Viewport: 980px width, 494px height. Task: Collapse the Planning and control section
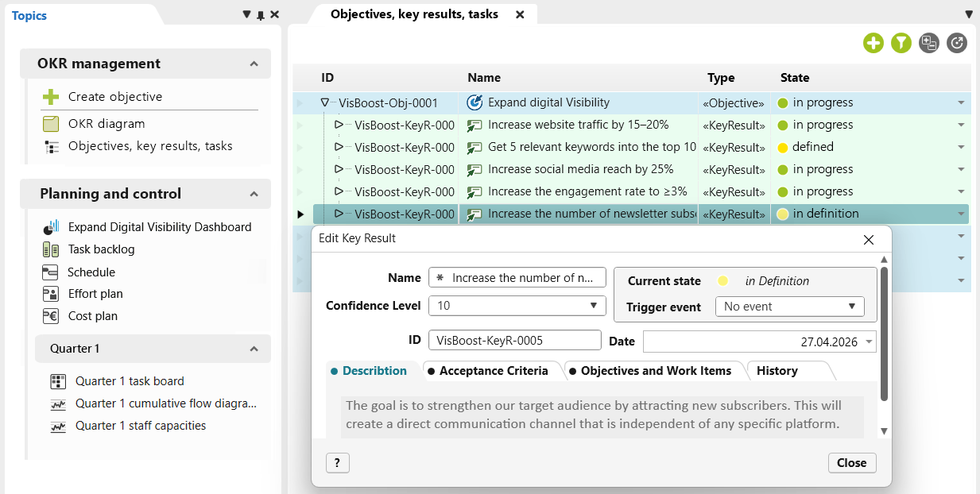click(254, 194)
